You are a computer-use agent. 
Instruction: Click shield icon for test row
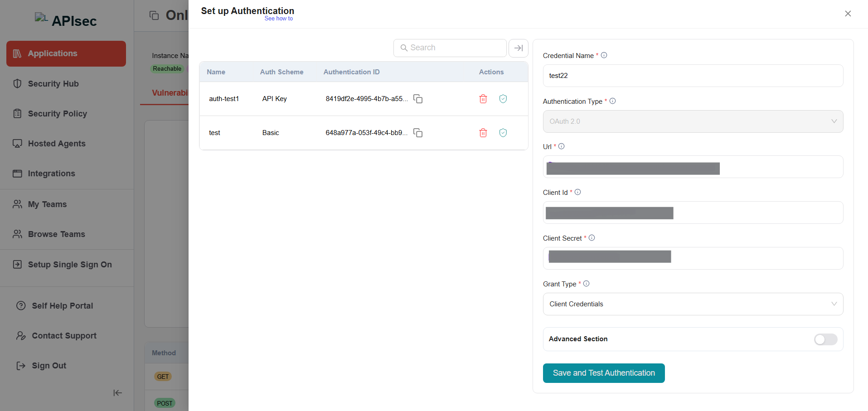coord(503,133)
